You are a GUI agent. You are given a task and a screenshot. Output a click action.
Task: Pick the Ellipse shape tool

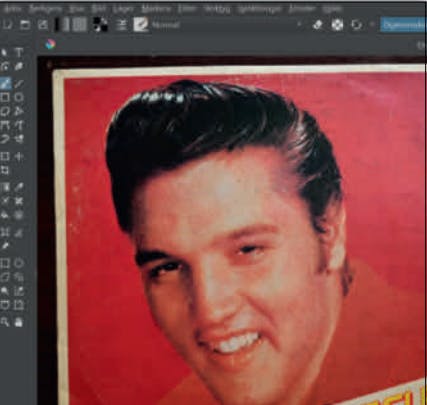pos(19,97)
